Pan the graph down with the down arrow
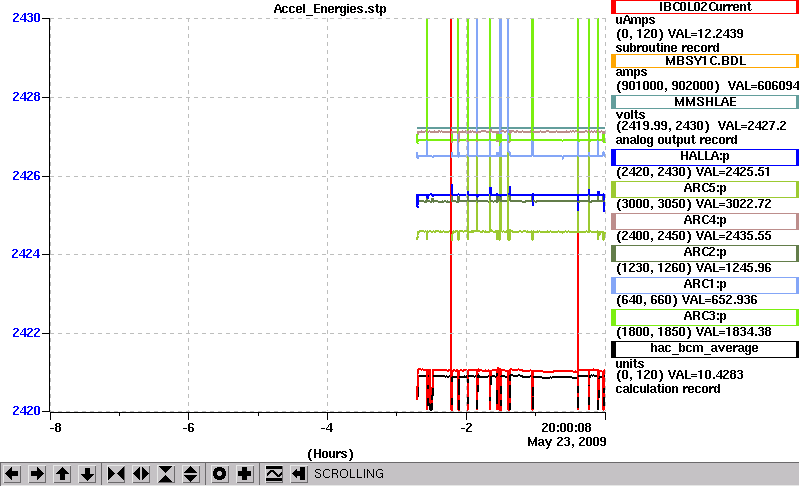 pyautogui.click(x=88, y=474)
